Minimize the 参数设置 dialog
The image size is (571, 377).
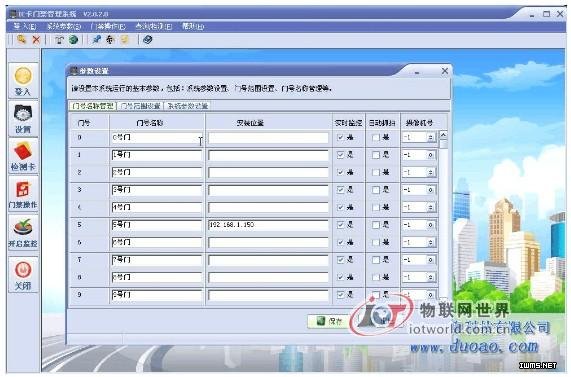[x=417, y=72]
